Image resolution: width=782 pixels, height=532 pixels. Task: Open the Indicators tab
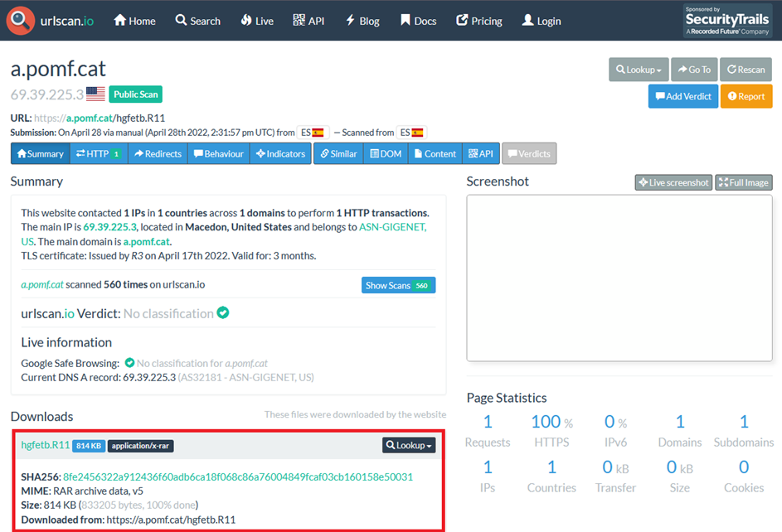[280, 153]
